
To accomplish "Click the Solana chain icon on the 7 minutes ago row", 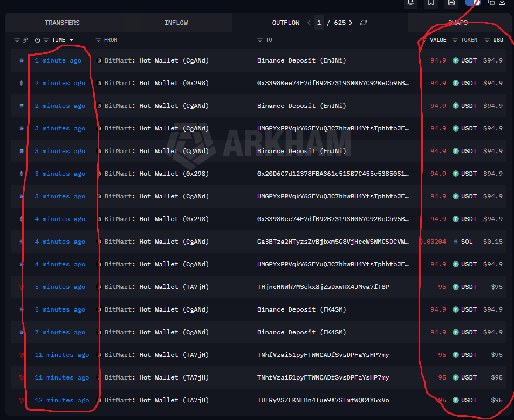I will (x=22, y=332).
